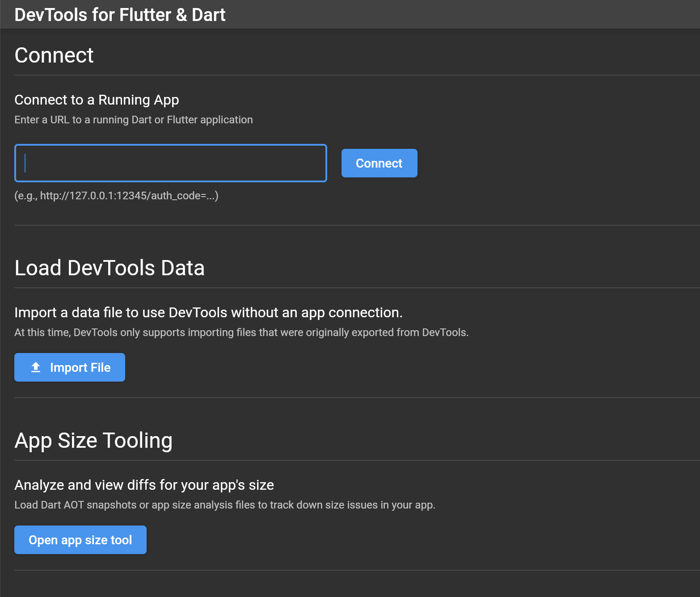Click the blue Connect button

380,163
